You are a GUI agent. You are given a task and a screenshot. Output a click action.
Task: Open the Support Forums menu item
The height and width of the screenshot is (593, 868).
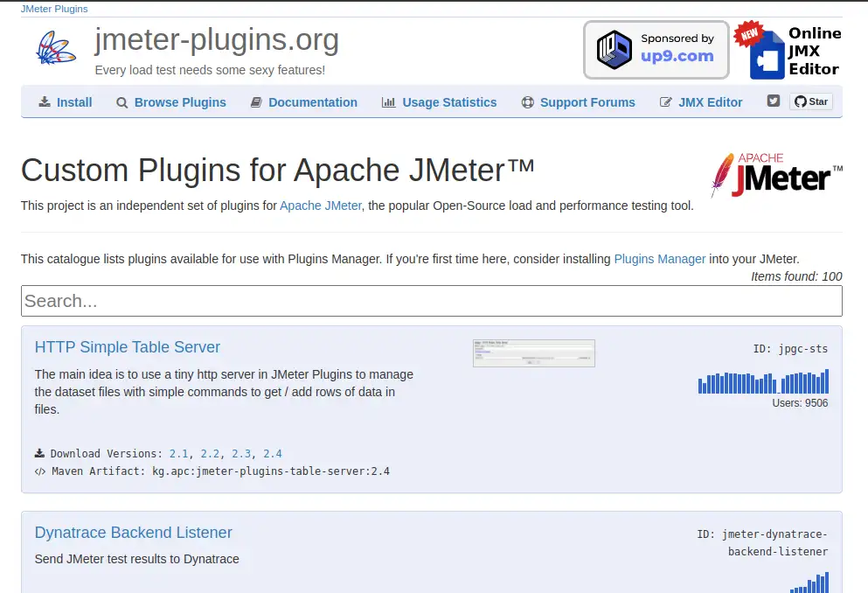[587, 102]
